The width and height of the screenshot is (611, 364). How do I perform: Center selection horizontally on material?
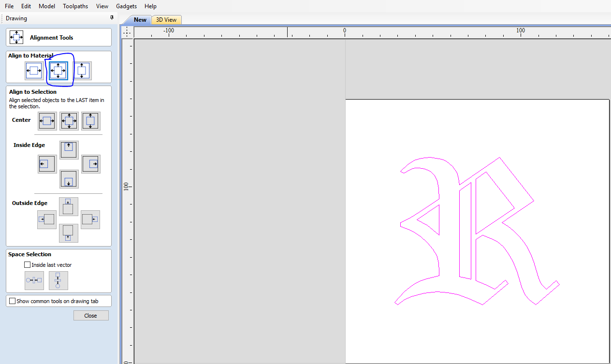click(33, 70)
